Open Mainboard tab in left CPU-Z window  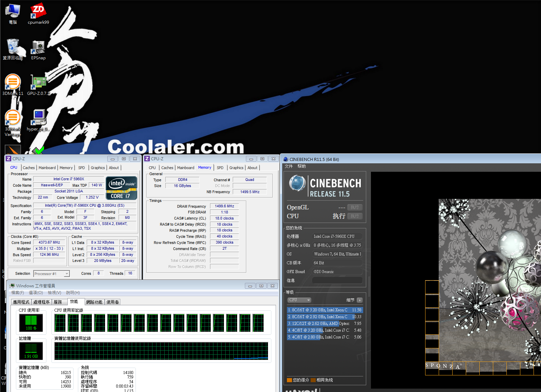47,168
